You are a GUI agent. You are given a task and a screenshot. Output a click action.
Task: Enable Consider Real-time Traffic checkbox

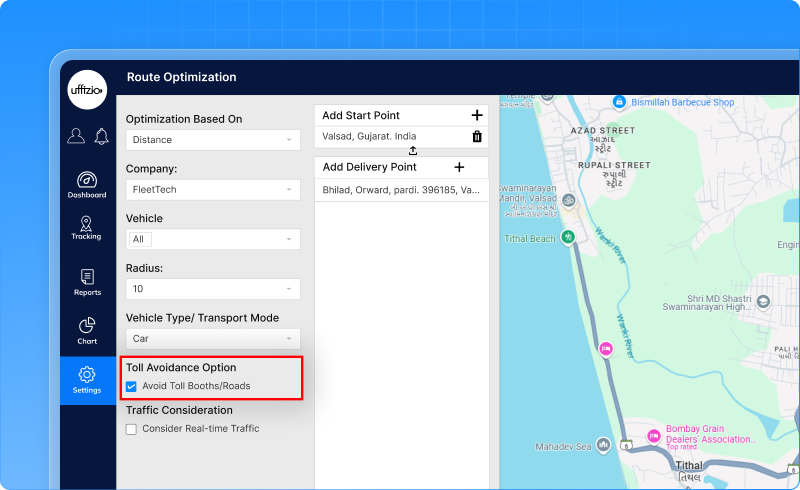tap(132, 429)
